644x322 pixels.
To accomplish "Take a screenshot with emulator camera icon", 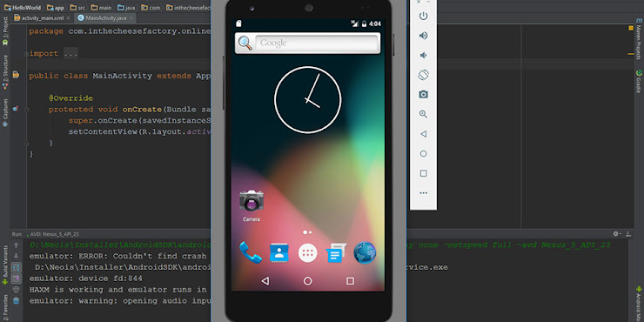I will tap(424, 95).
